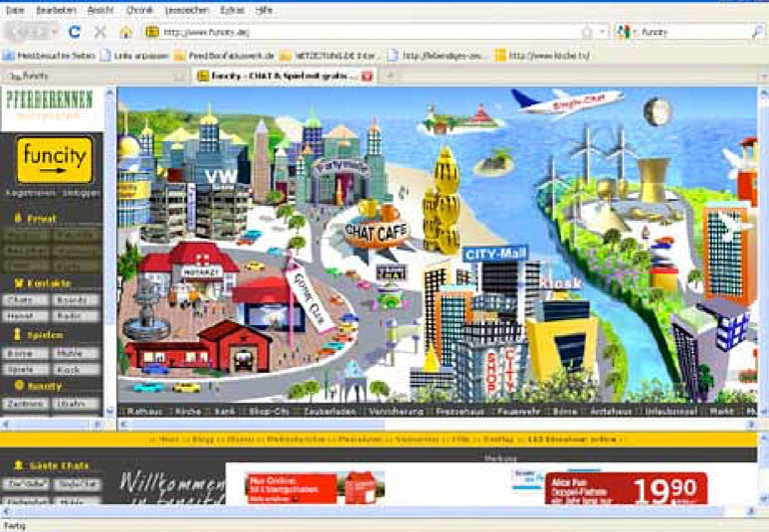The width and height of the screenshot is (769, 532).
Task: Select the Single-Chat airplane
Action: tap(568, 101)
